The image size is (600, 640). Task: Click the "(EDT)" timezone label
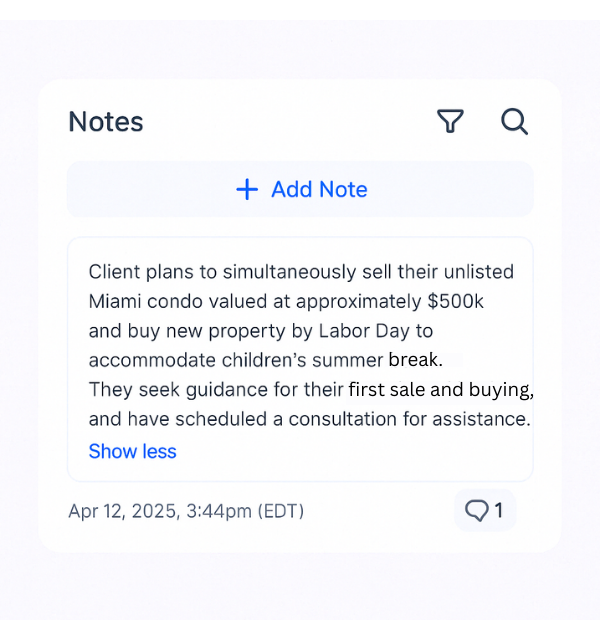click(281, 511)
